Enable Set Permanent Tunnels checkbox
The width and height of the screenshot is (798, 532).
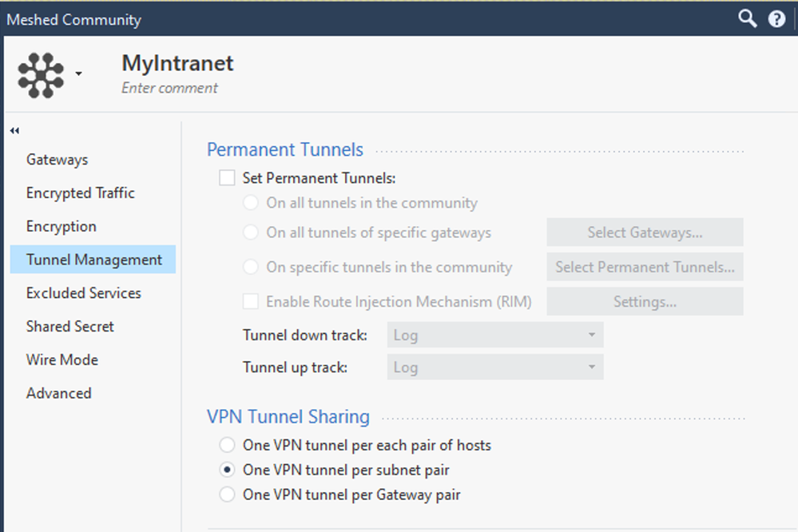pyautogui.click(x=227, y=178)
